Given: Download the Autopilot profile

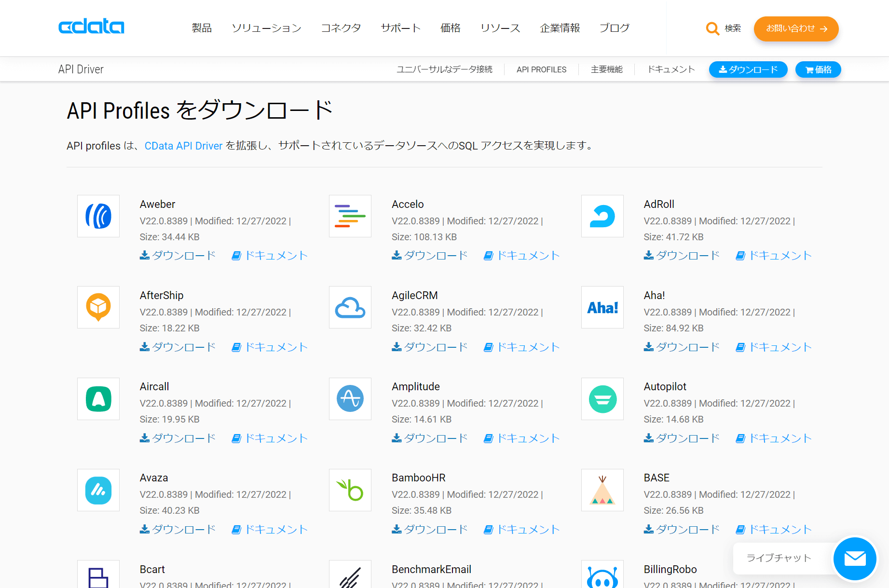Looking at the screenshot, I should (x=682, y=438).
